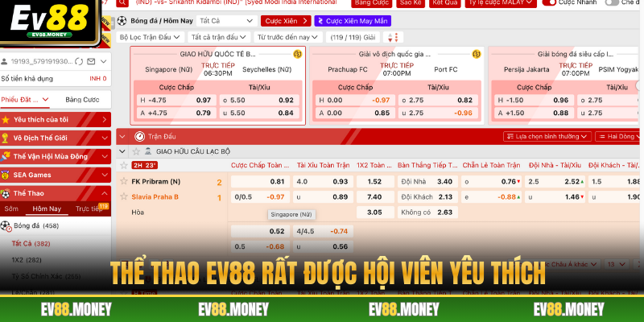Click the clock icon beside Trận Đấu
The width and height of the screenshot is (644, 322).
coord(139,136)
